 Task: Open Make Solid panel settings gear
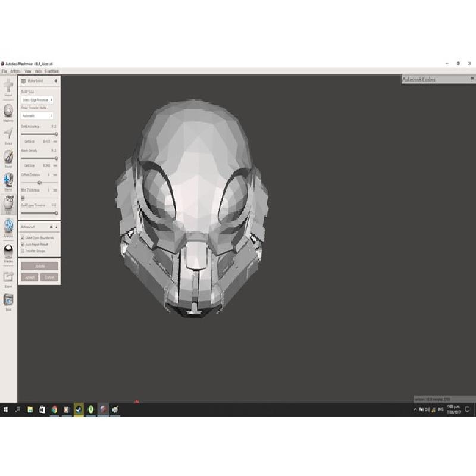click(x=55, y=81)
